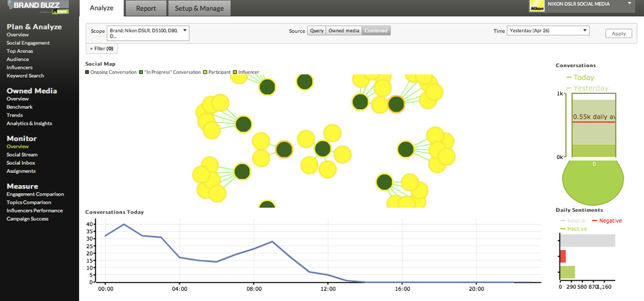Click the green Positive sentiment bar

coord(568,272)
